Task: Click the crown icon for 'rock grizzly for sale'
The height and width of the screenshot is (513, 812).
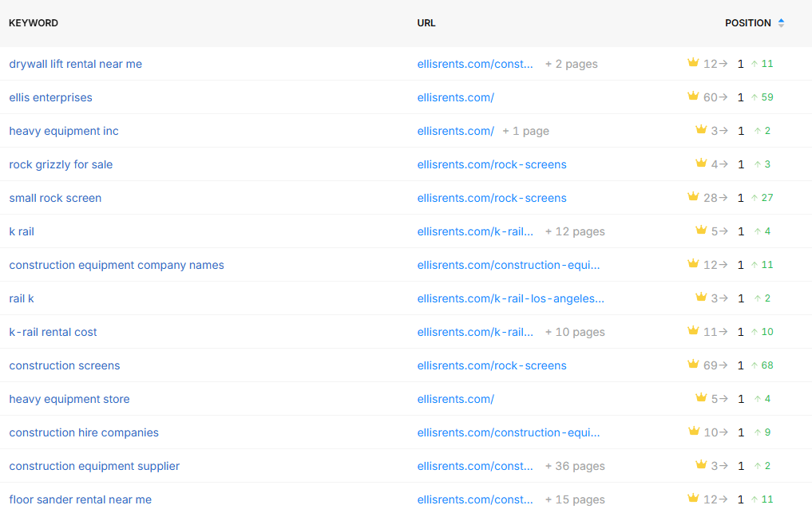Action: click(701, 164)
